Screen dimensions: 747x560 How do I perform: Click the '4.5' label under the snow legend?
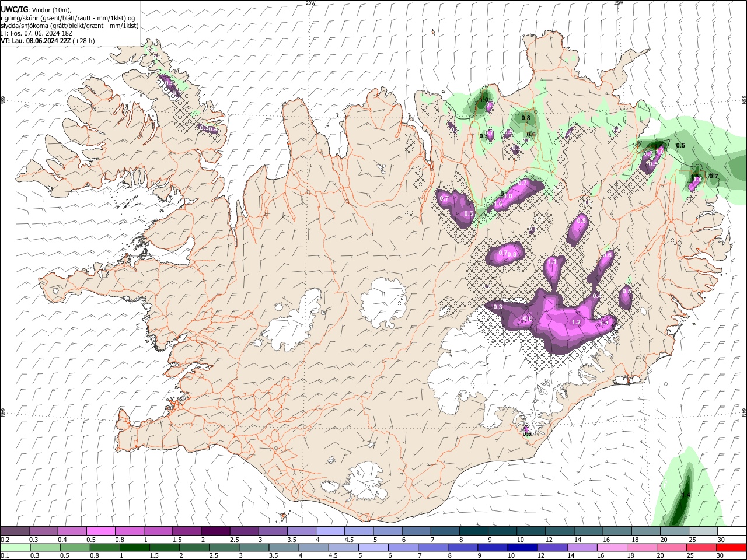(349, 540)
